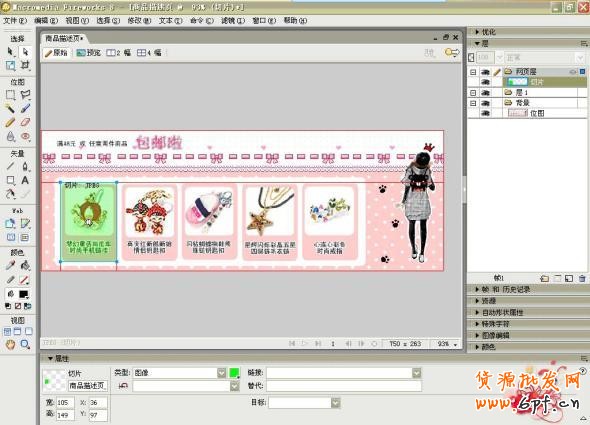Open the 滤镜 menu

pos(233,20)
